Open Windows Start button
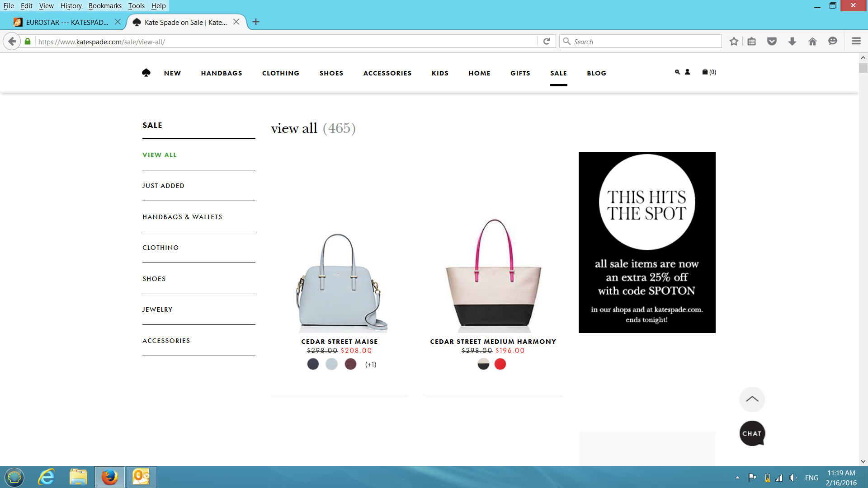The height and width of the screenshot is (488, 868). 14,477
